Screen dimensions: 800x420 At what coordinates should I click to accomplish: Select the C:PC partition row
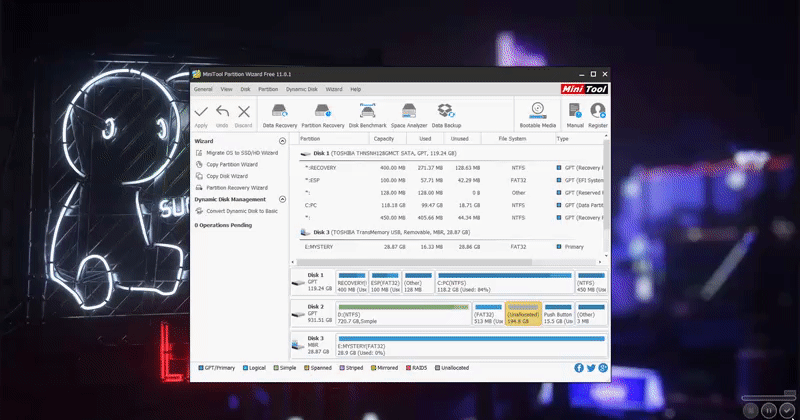pyautogui.click(x=451, y=205)
